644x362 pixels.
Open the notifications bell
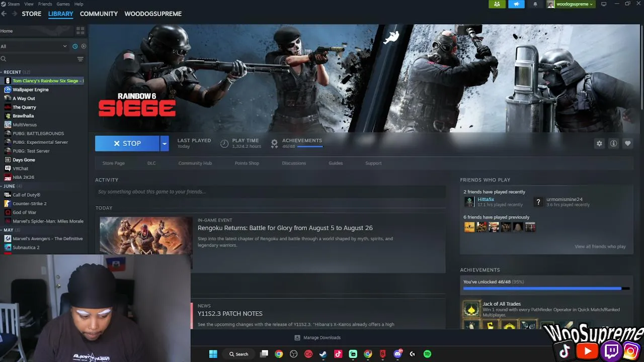coord(535,4)
